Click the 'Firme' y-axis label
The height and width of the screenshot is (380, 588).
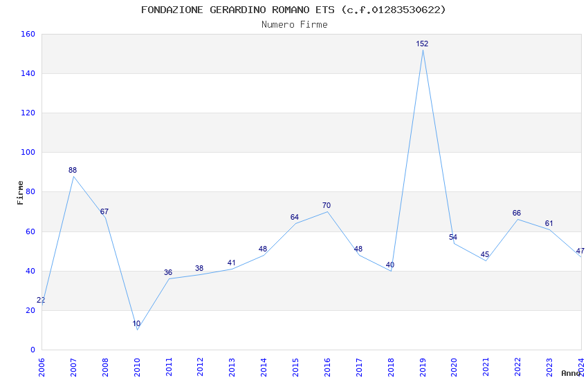pyautogui.click(x=20, y=193)
